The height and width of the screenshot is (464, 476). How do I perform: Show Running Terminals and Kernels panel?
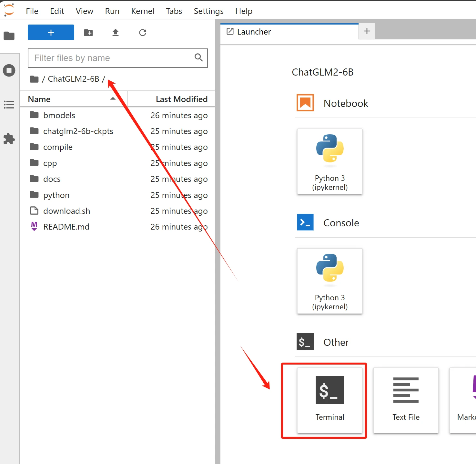(9, 70)
